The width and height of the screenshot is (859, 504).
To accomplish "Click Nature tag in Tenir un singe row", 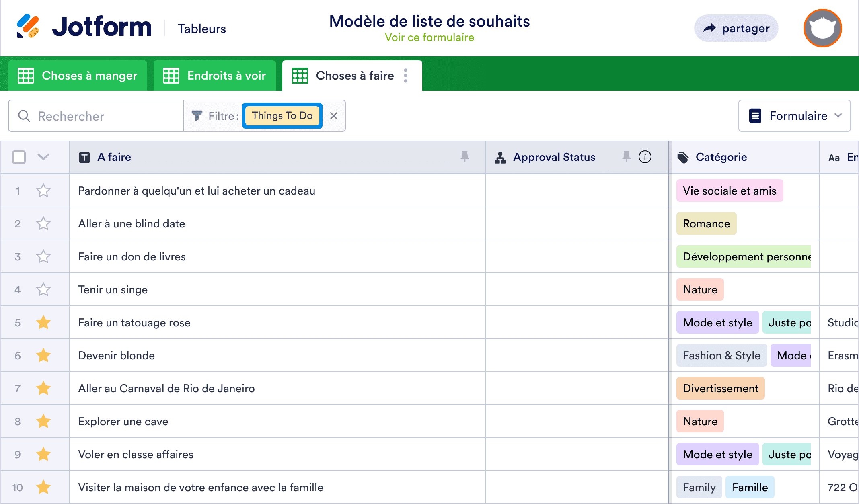I will point(700,289).
